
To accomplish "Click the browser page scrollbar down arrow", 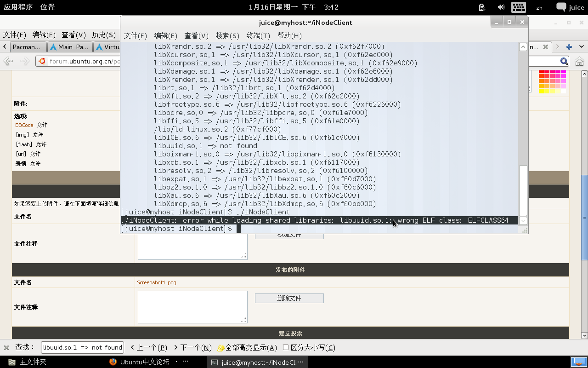I will (x=584, y=336).
